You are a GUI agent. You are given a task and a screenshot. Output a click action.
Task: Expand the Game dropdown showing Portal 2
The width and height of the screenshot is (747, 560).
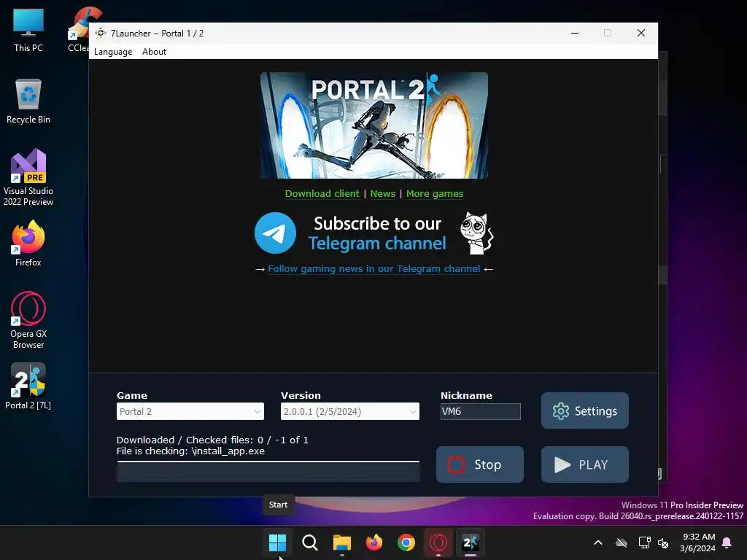coord(190,411)
